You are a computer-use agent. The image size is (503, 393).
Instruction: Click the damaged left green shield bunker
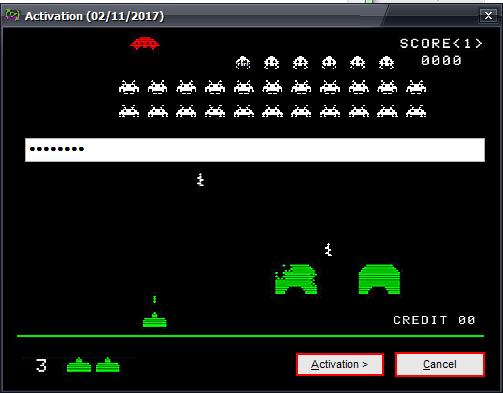pyautogui.click(x=296, y=279)
